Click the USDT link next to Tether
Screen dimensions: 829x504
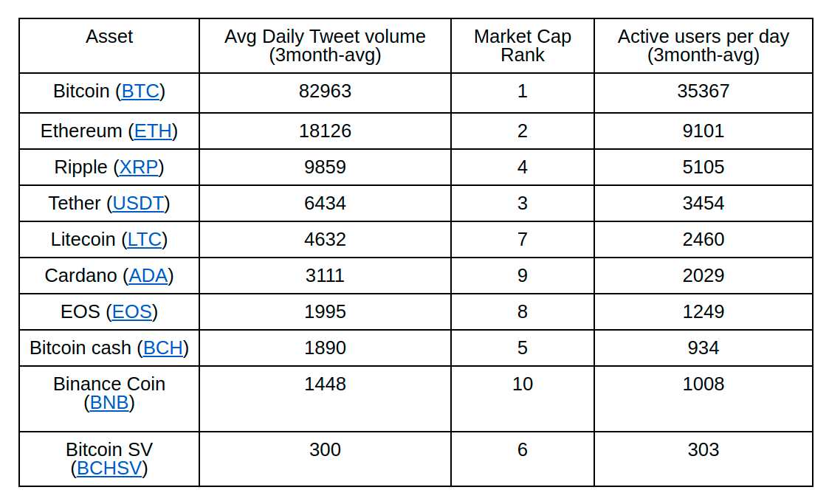click(138, 204)
